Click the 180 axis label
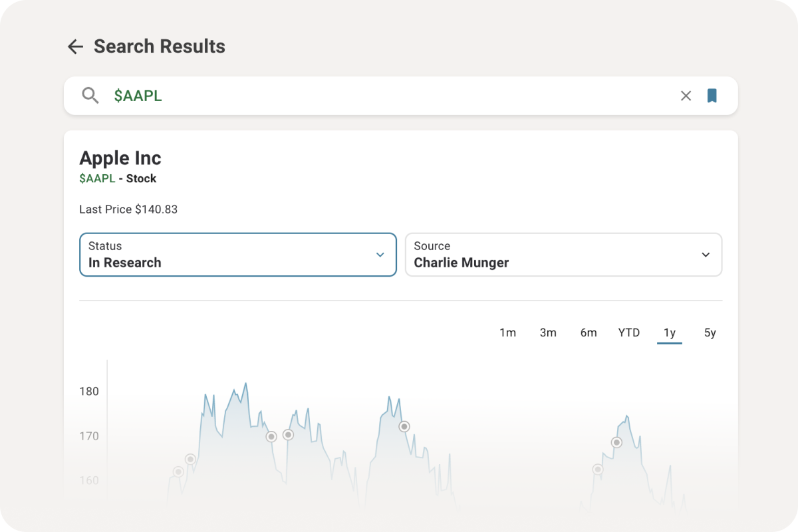 tap(89, 392)
